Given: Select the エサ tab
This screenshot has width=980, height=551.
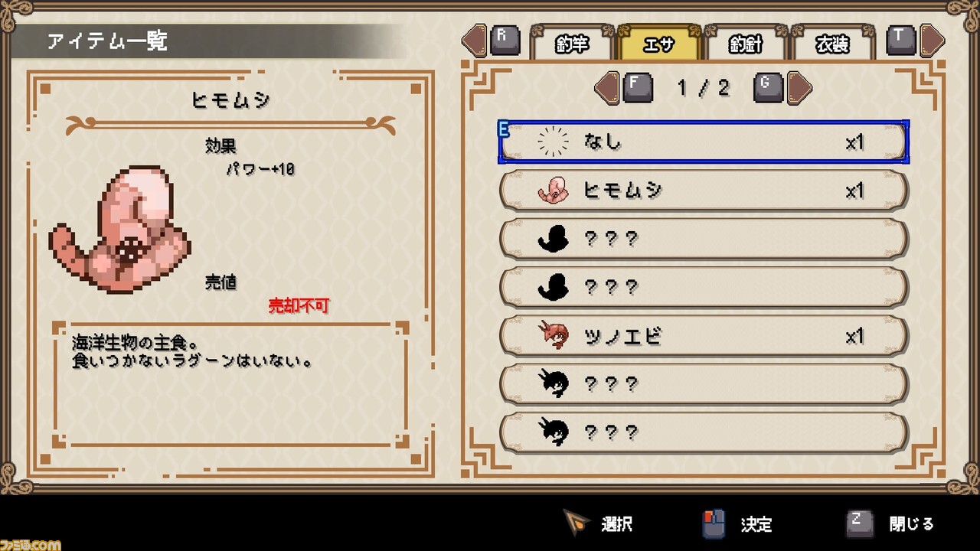Looking at the screenshot, I should tap(659, 43).
